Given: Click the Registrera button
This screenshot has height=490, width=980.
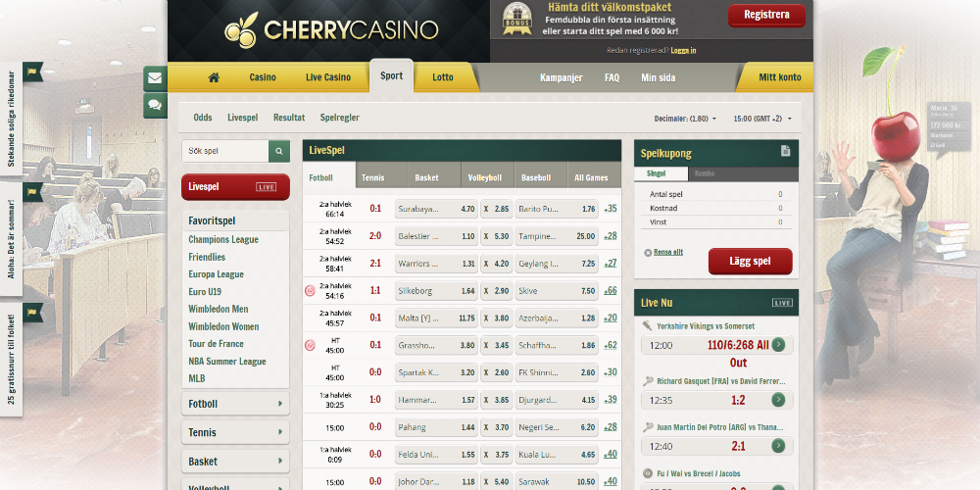Looking at the screenshot, I should click(x=767, y=15).
